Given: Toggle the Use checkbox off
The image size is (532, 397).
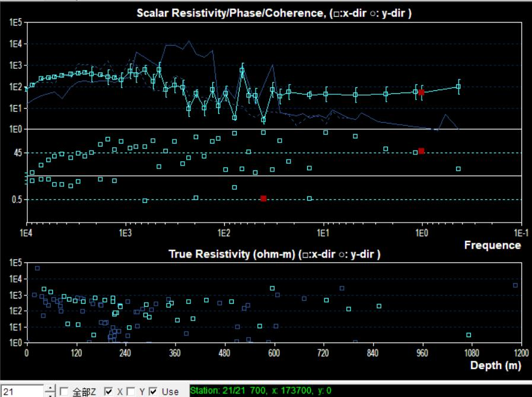Looking at the screenshot, I should 154,392.
